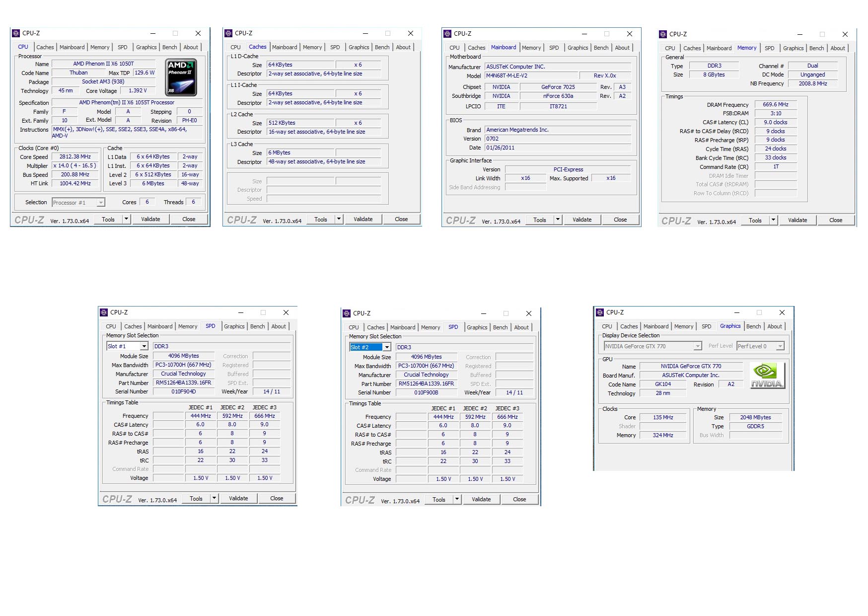Click the CAS# Latency 9.0 clocks value
This screenshot has width=868, height=616.
point(776,122)
